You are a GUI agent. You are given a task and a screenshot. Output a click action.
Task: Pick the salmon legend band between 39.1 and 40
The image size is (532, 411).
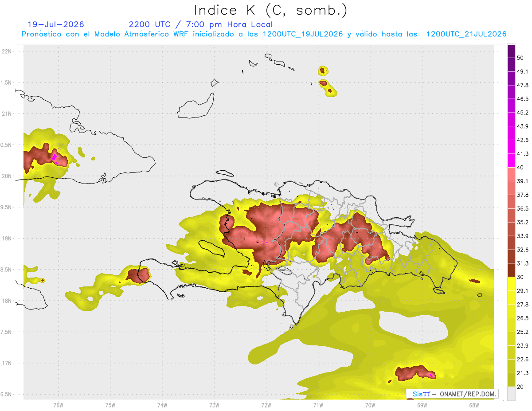coord(512,174)
